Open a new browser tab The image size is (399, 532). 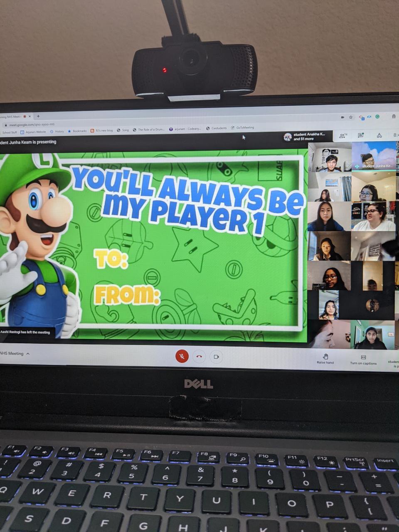click(38, 116)
